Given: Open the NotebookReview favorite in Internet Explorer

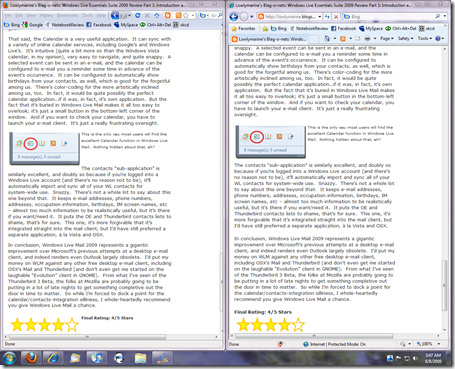Looking at the screenshot, I should point(309,28).
